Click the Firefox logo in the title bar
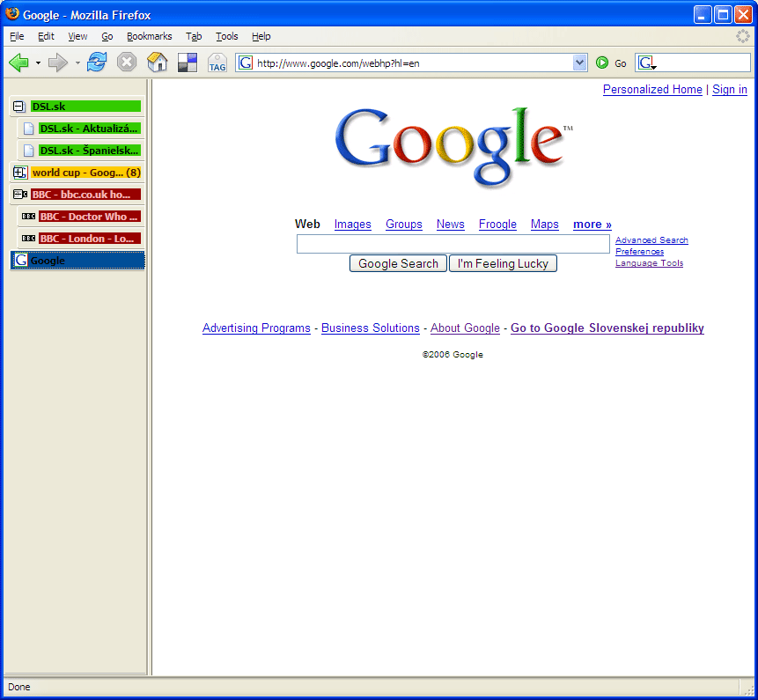 (12, 14)
